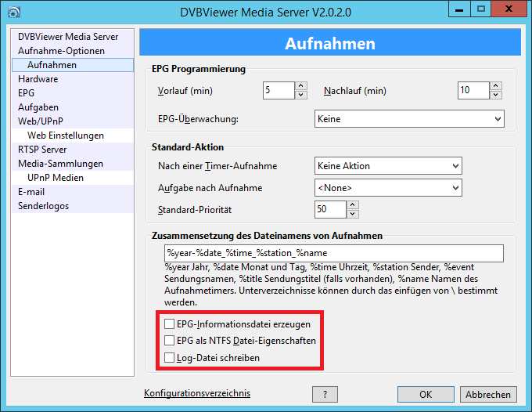Go to Web Einstellungen section

coord(66,136)
